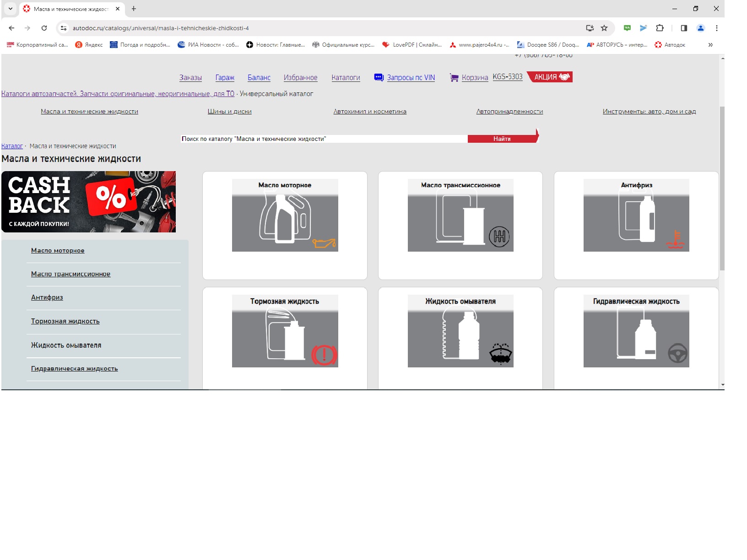Open the Погода и подробн... bookmark
This screenshot has width=747, height=560.
[x=140, y=45]
